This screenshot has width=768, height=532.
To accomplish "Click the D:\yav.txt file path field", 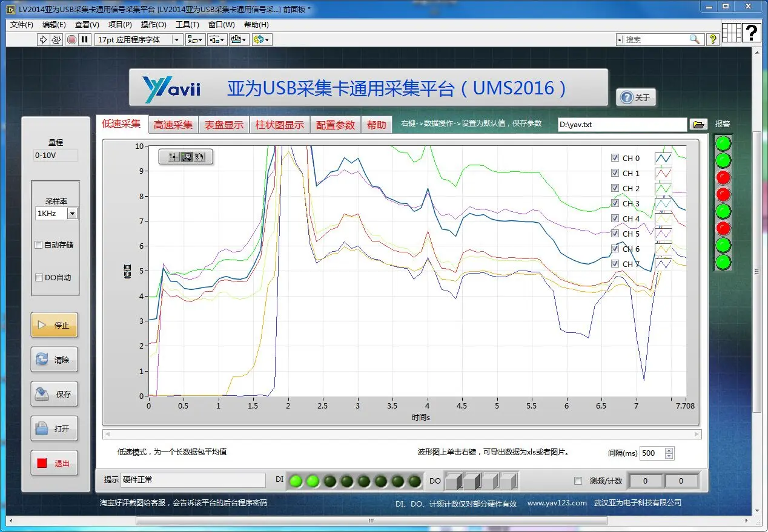I will 623,125.
